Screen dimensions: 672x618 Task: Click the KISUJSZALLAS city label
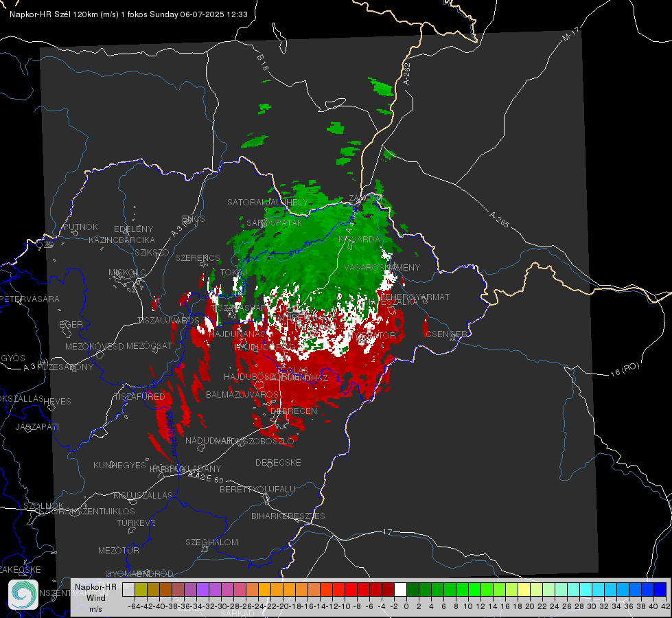pyautogui.click(x=143, y=495)
